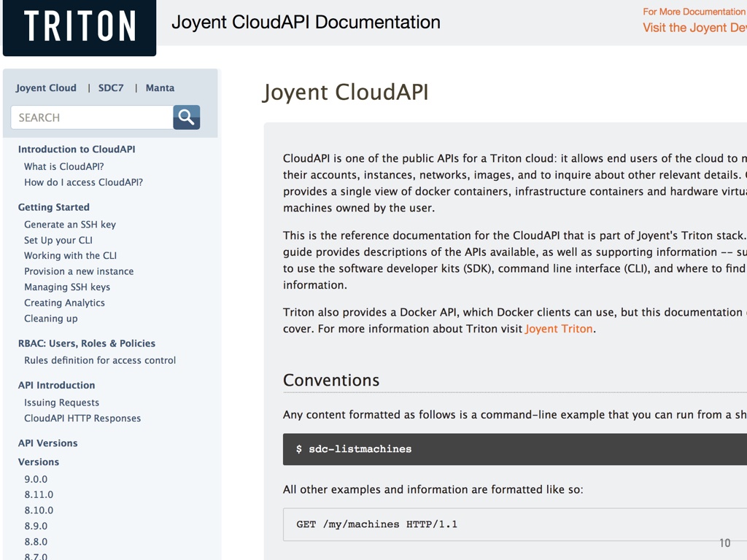
Task: Open the Joyent Cloud tab link
Action: pyautogui.click(x=46, y=87)
